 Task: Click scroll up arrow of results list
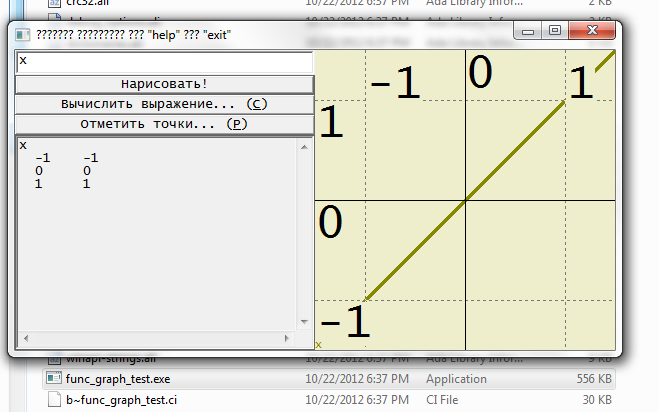306,146
